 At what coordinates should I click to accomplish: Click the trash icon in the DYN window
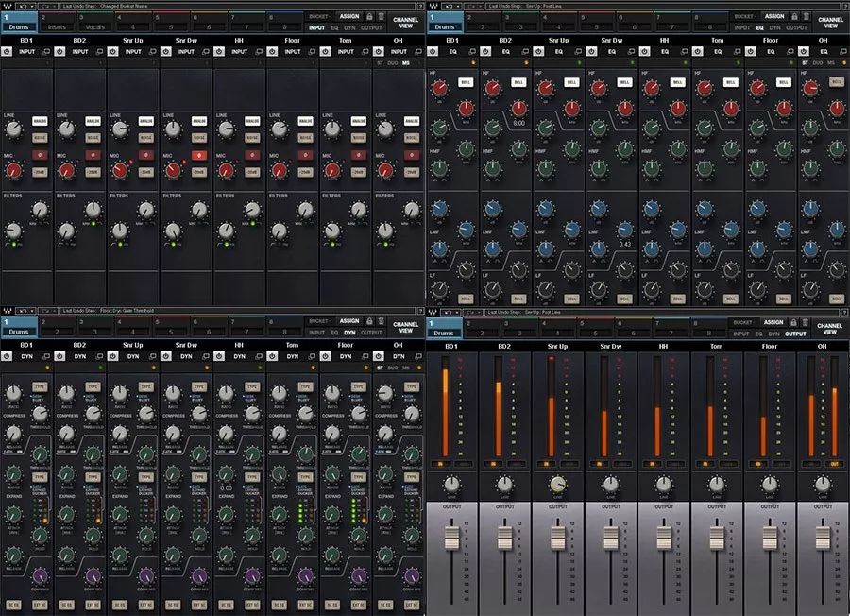pos(382,321)
